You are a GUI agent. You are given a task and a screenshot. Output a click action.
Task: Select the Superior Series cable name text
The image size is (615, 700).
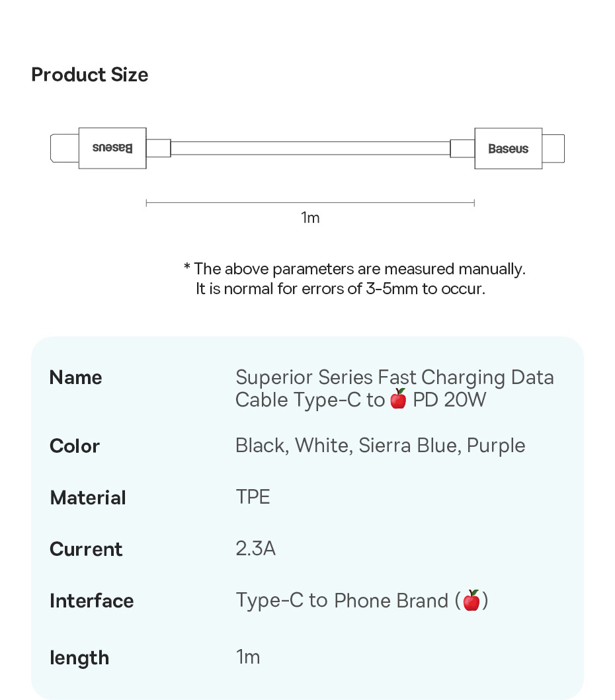point(395,389)
